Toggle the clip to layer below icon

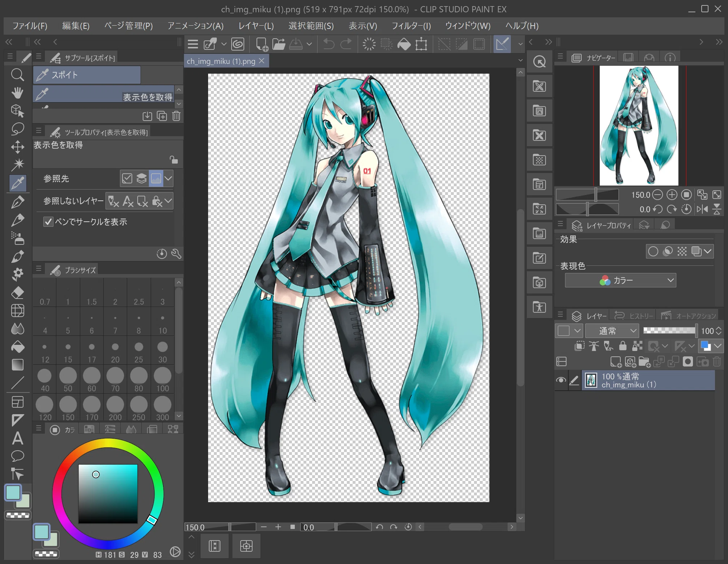click(579, 346)
